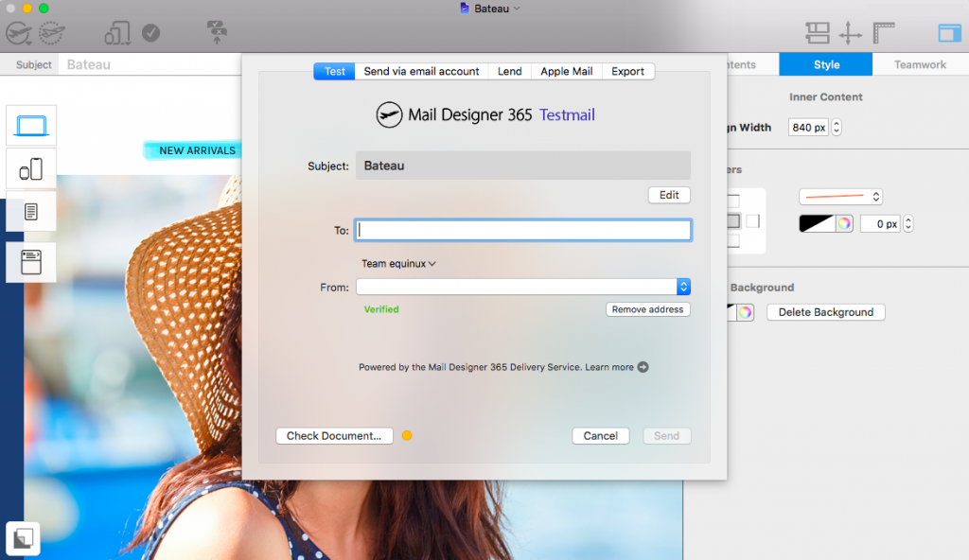Click the Check Document button
The image size is (969, 560).
(x=334, y=436)
